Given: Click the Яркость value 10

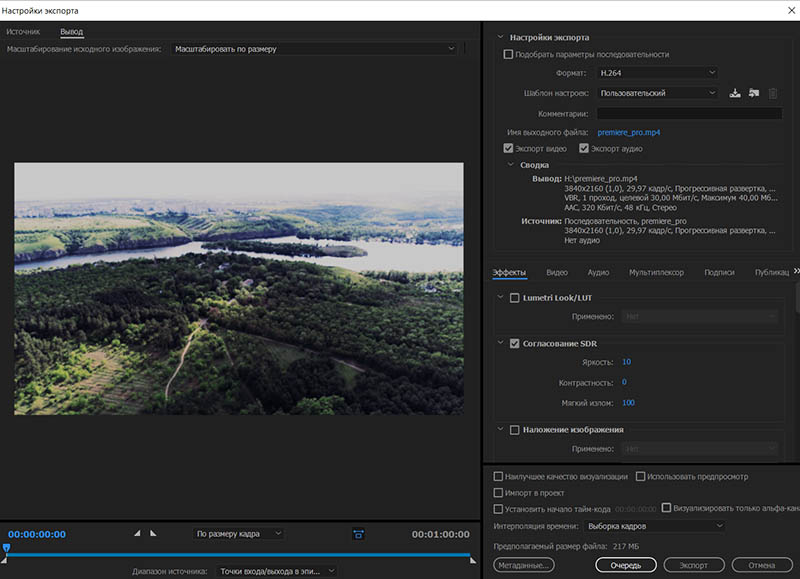Looking at the screenshot, I should click(627, 362).
